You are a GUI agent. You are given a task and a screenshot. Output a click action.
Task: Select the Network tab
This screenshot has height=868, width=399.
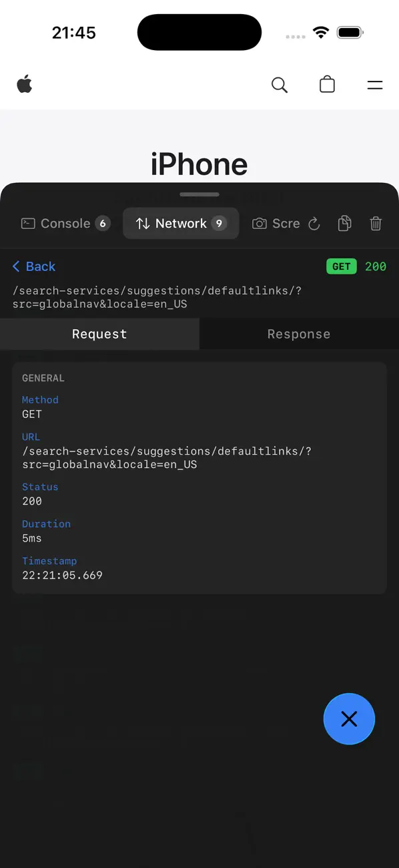181,223
